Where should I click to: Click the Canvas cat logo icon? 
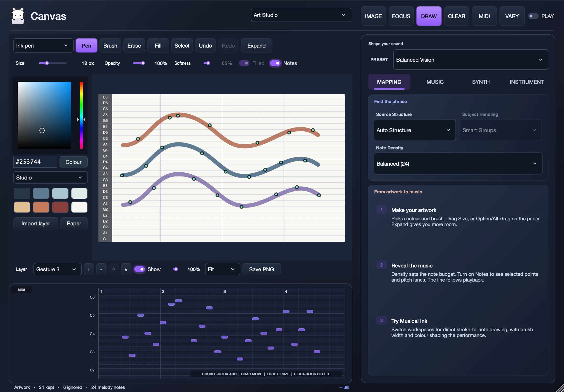[18, 16]
